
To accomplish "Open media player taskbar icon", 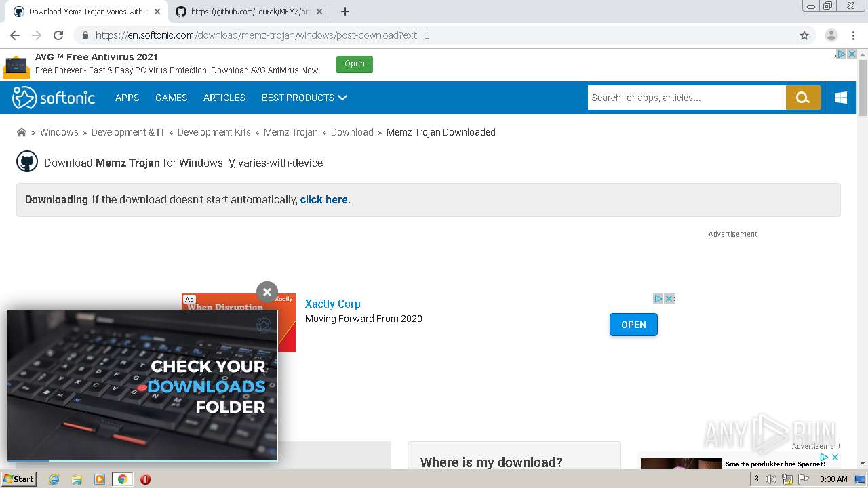I will 100,479.
